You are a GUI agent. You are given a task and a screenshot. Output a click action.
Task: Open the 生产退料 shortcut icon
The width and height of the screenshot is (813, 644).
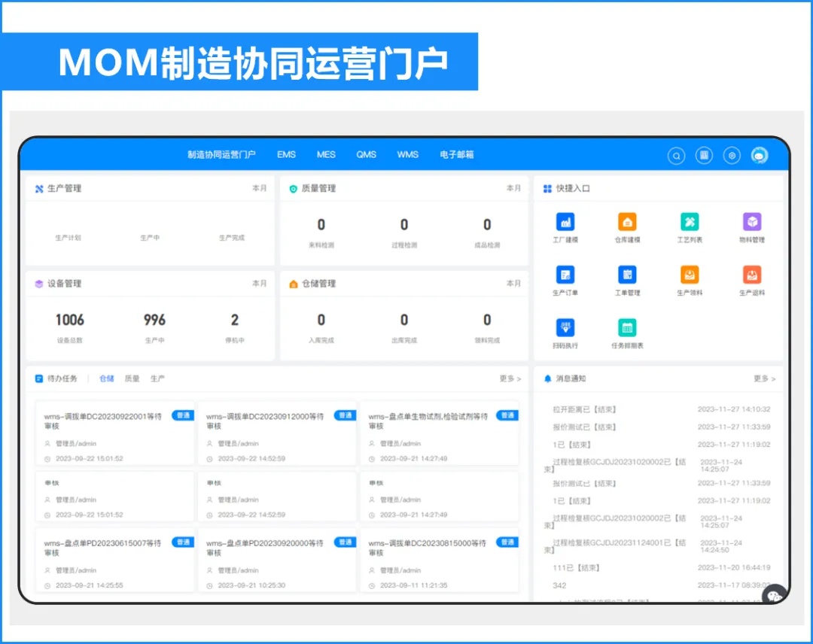(751, 275)
